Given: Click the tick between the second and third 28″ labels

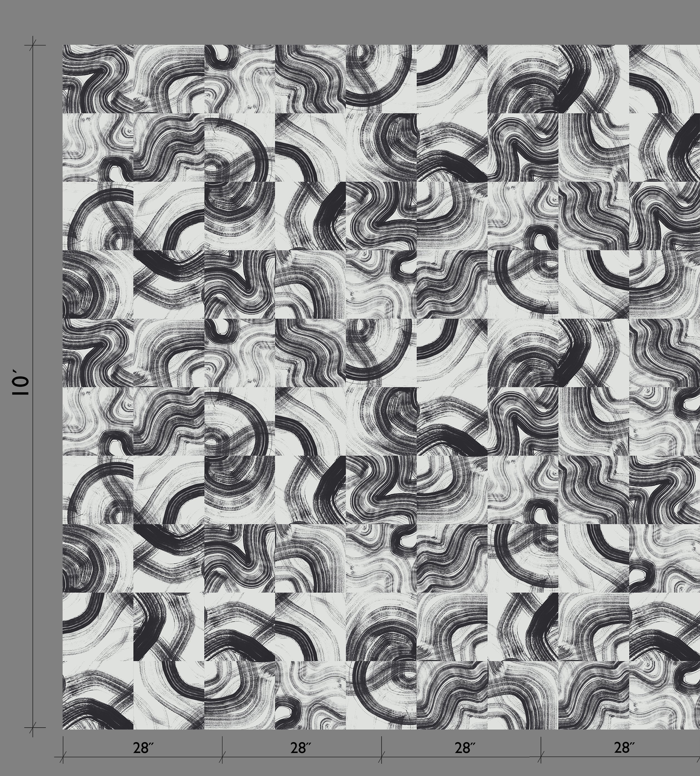Looking at the screenshot, I should pos(382,757).
